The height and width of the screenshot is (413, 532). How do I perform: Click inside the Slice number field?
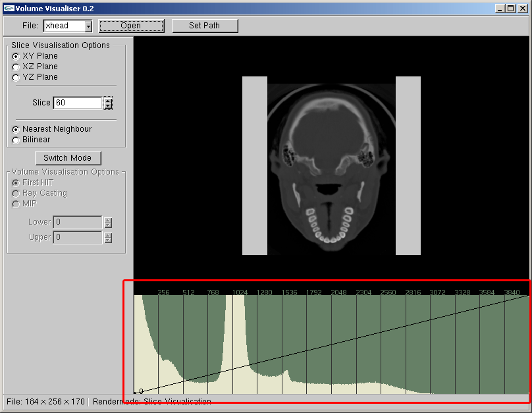coord(77,103)
